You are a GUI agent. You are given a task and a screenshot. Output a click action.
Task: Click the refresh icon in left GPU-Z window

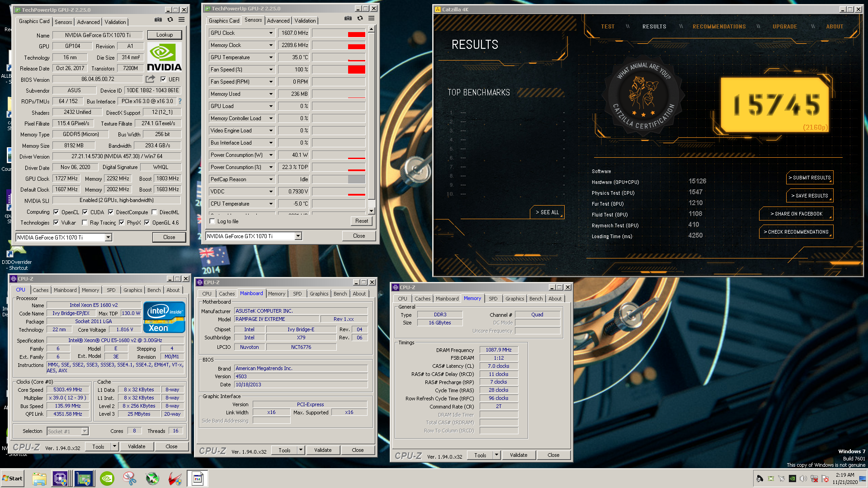point(170,20)
